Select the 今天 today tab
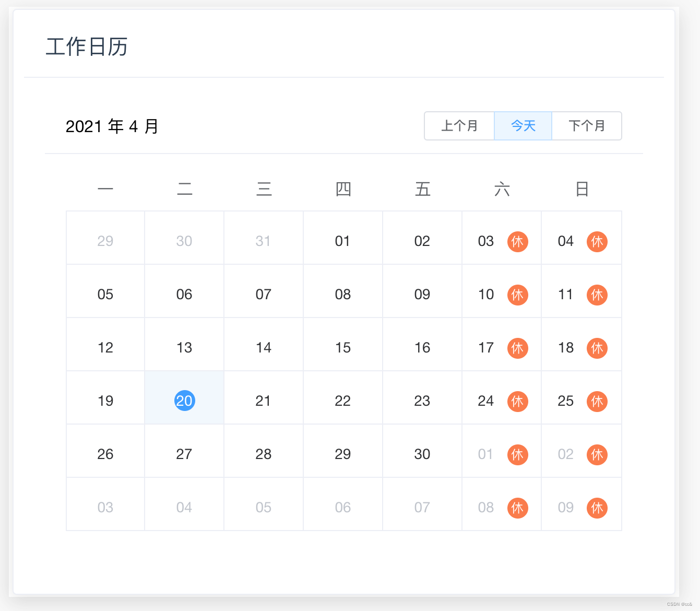 [x=523, y=126]
